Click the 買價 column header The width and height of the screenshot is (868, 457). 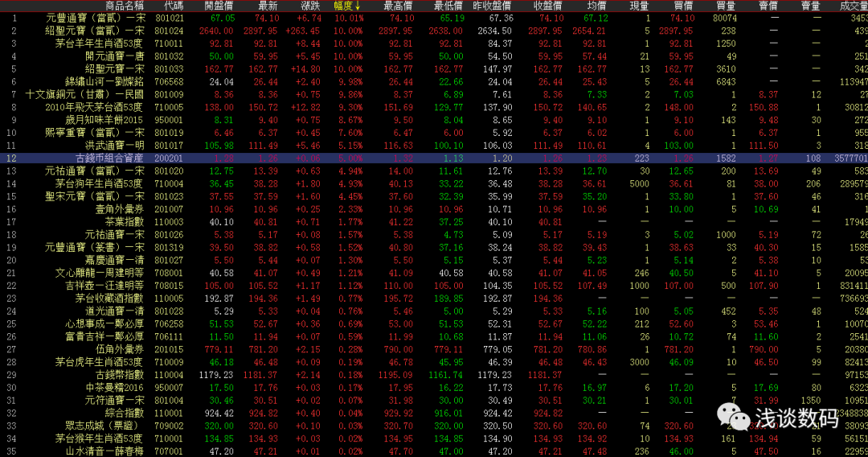click(683, 6)
